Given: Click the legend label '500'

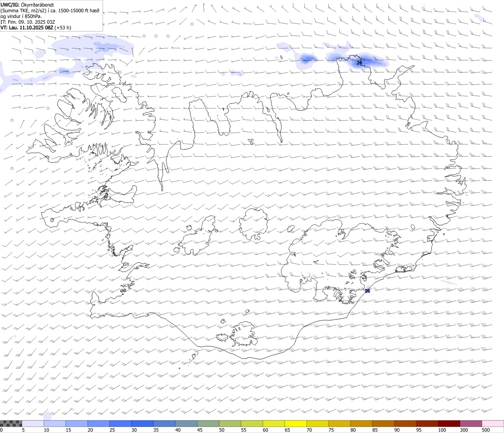Looking at the screenshot, I should coord(486,430).
